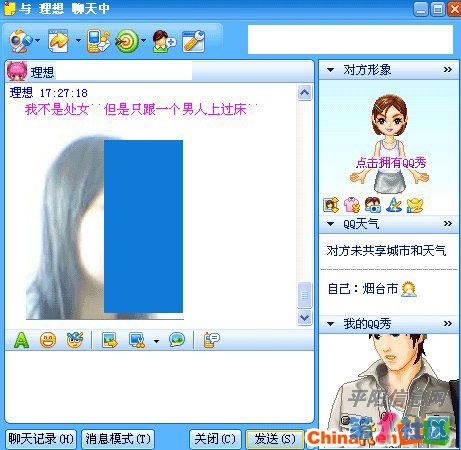
Task: Click the add friend icon
Action: [163, 42]
